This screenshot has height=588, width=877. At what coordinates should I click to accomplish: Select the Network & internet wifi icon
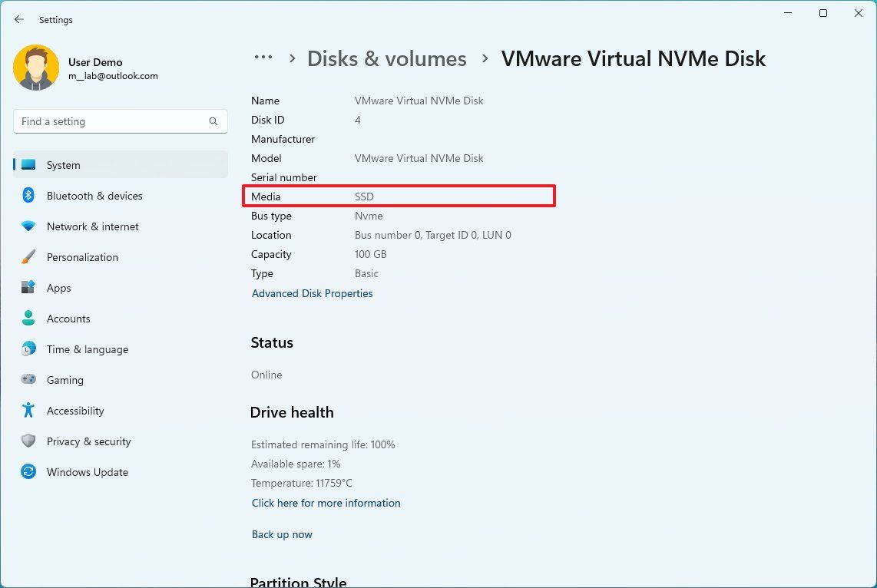(x=28, y=226)
